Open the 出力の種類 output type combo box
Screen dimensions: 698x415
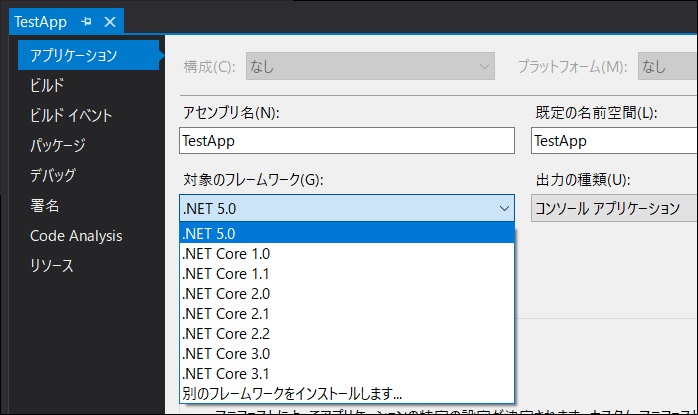(x=614, y=208)
